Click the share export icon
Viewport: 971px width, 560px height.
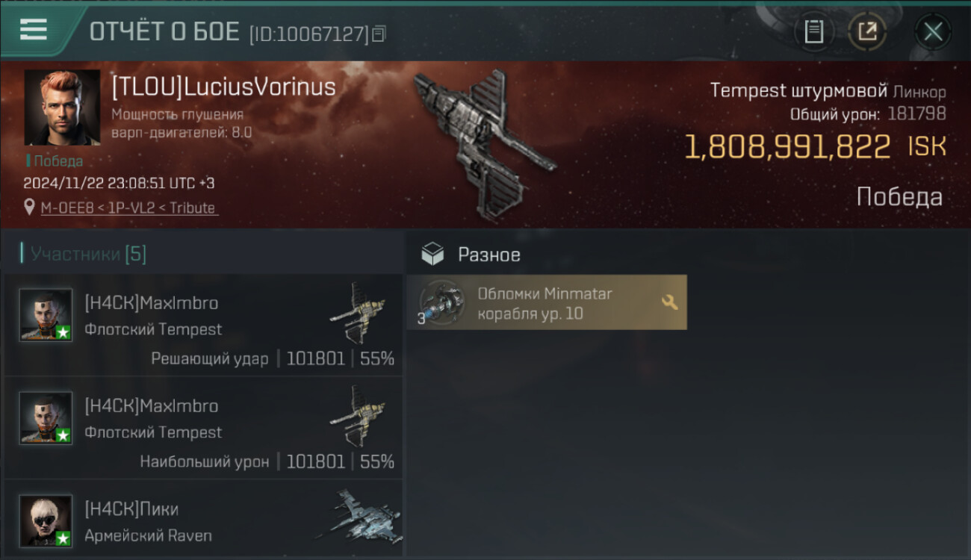point(867,32)
